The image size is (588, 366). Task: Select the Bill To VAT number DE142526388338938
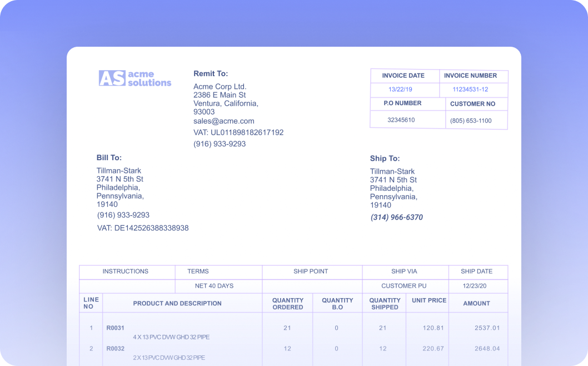(x=143, y=228)
